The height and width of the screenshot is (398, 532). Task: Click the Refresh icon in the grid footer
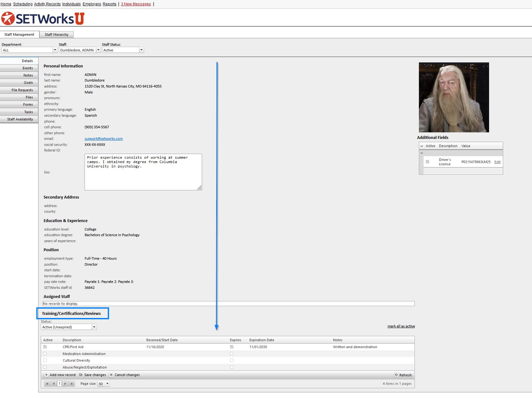coord(396,375)
